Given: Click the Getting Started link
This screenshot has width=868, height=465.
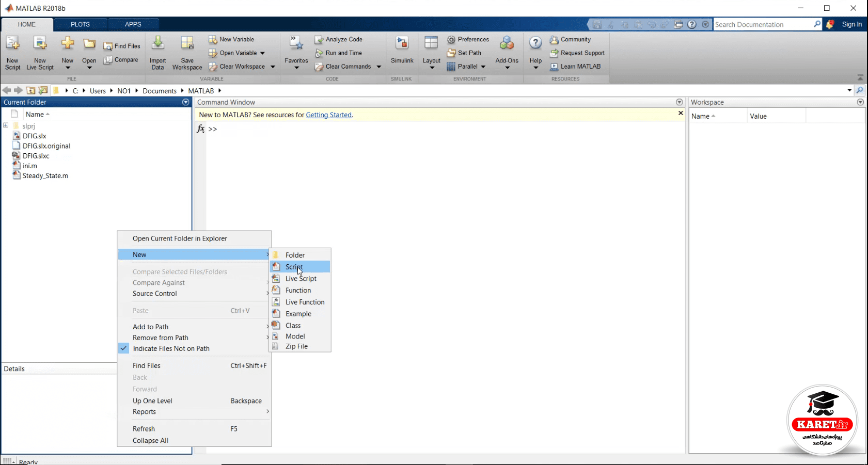Looking at the screenshot, I should (x=328, y=115).
